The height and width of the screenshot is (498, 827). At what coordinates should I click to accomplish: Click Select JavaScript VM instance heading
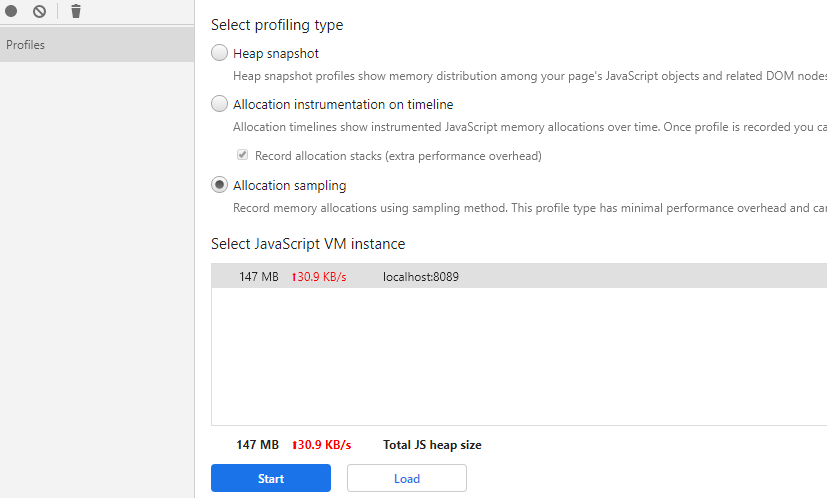[307, 244]
